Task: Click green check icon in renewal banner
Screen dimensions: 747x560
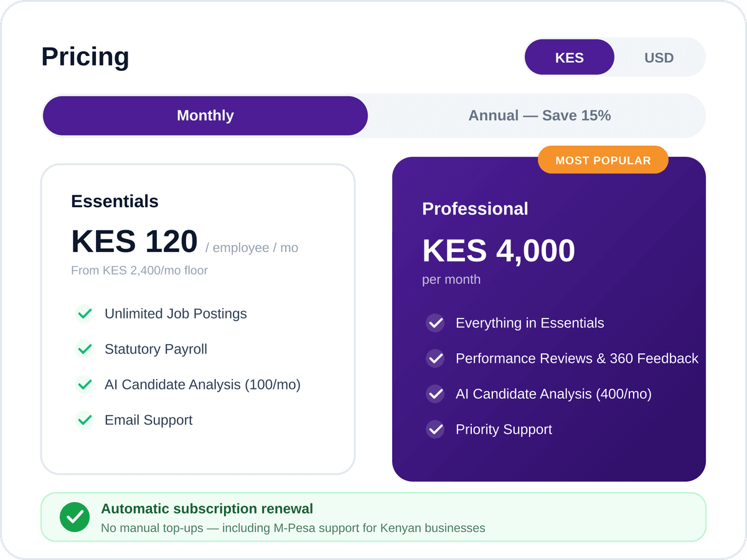Action: click(75, 516)
